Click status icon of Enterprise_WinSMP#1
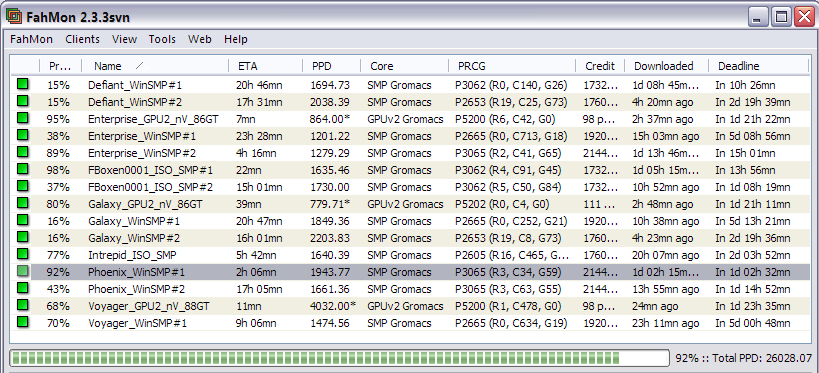The height and width of the screenshot is (373, 819). pyautogui.click(x=22, y=135)
